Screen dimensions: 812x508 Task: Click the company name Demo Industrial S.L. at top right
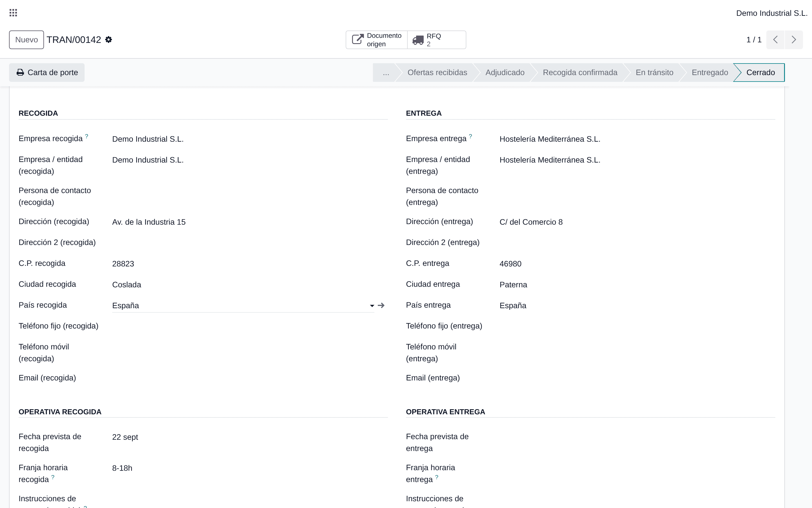click(x=772, y=13)
